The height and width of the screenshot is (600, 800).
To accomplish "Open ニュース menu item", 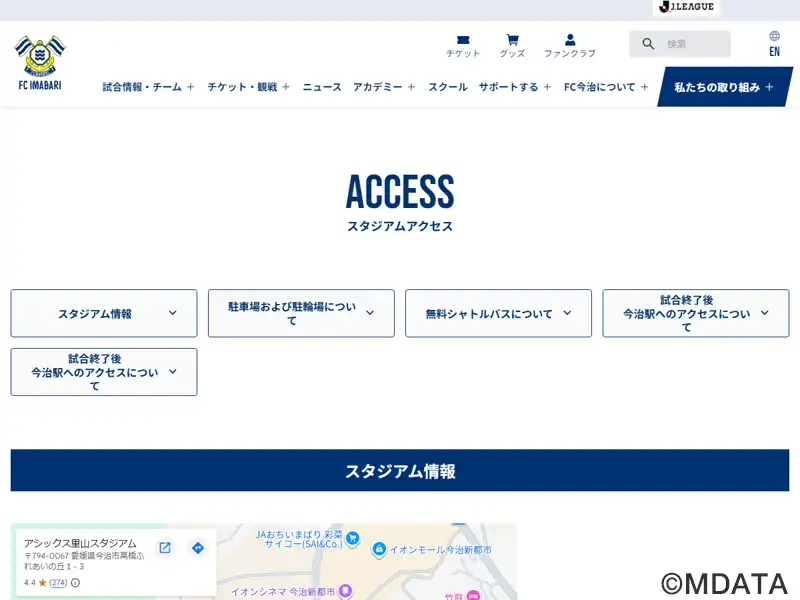I will pos(322,87).
